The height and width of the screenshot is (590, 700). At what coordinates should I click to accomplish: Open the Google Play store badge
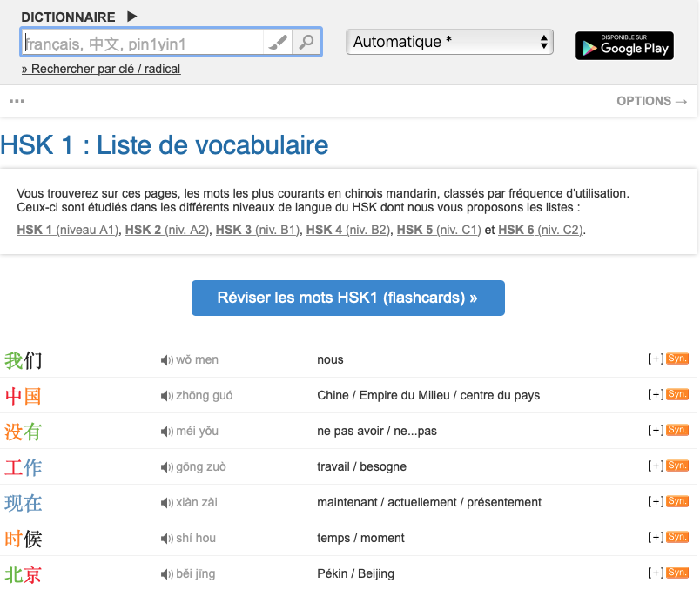pyautogui.click(x=624, y=45)
